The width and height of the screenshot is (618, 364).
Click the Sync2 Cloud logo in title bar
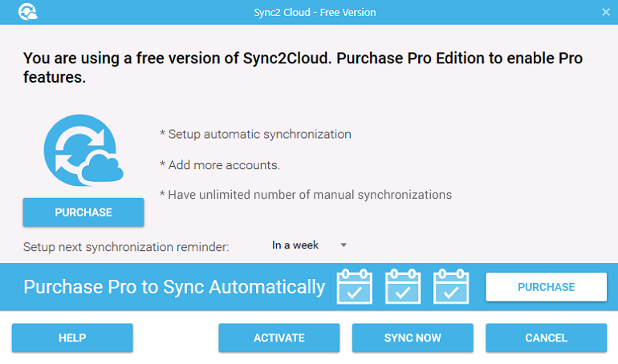tap(27, 12)
